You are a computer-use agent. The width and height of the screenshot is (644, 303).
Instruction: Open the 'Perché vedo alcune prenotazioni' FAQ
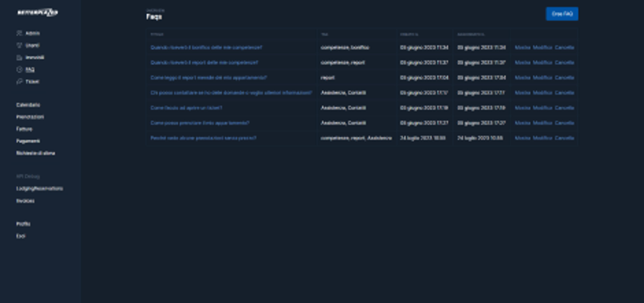[203, 138]
